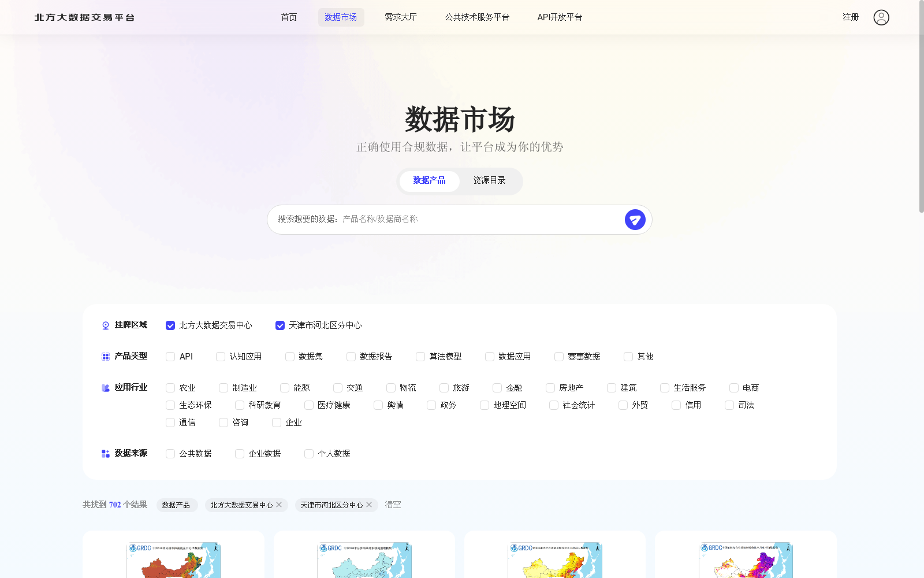Remove the 天津市河北区分中心 filter tag
The image size is (924, 578).
click(369, 505)
